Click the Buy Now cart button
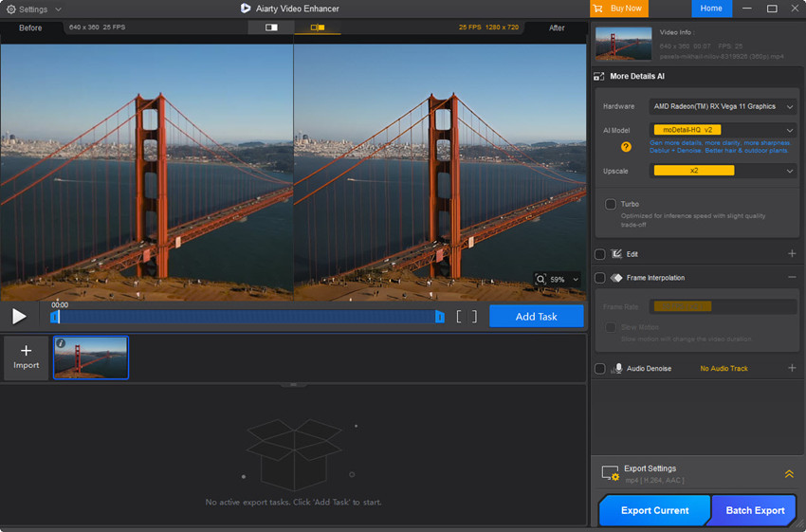Image resolution: width=806 pixels, height=532 pixels. click(619, 9)
